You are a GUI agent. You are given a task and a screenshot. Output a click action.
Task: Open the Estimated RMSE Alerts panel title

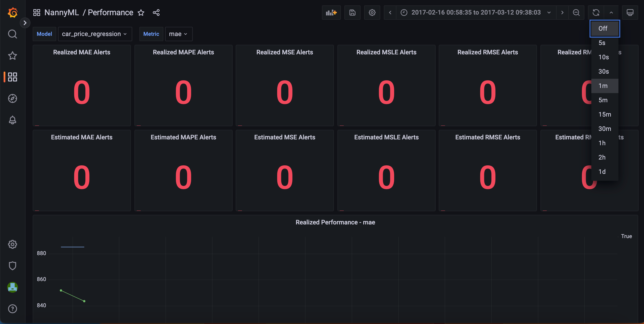coord(488,137)
